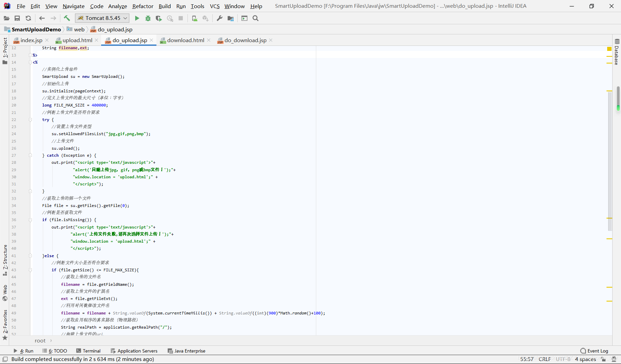Synchronize project with refresh icon

pyautogui.click(x=28, y=18)
